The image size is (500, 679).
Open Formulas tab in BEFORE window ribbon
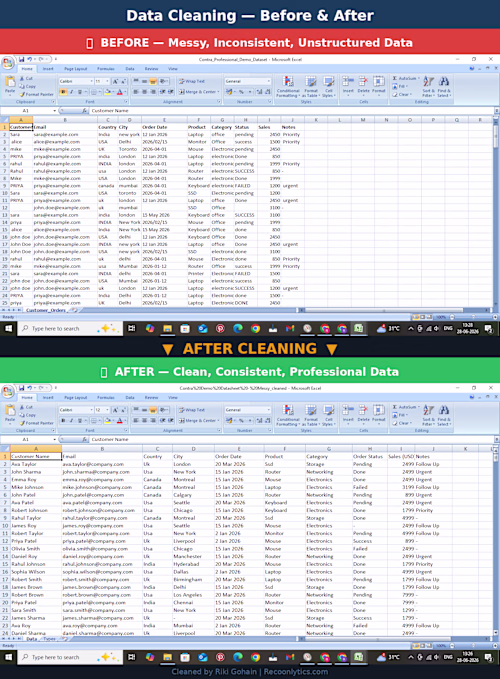pyautogui.click(x=106, y=69)
